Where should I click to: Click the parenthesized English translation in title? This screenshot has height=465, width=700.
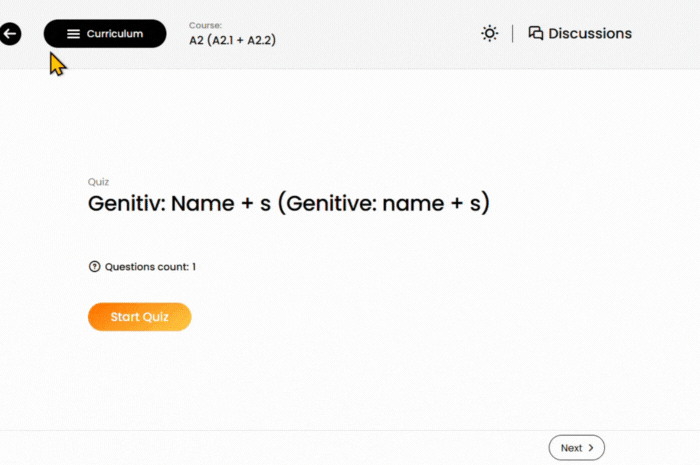click(384, 204)
